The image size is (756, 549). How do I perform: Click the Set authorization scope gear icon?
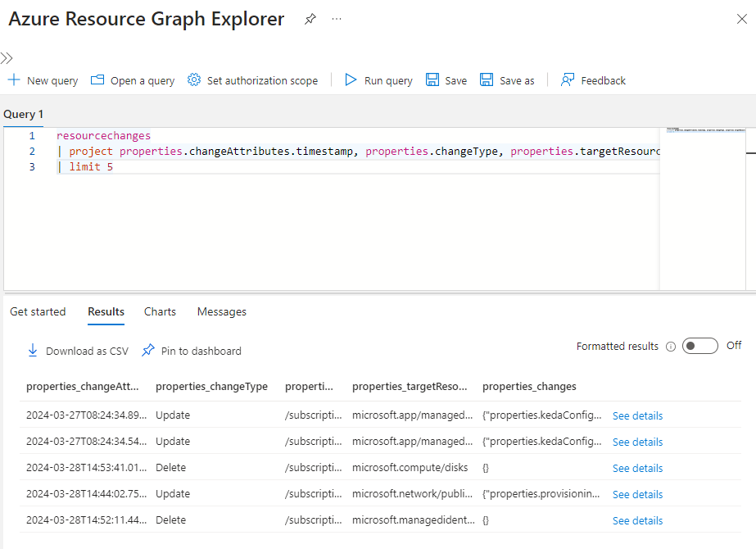[194, 80]
